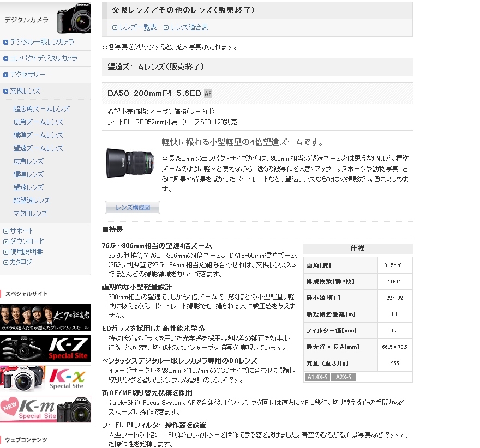Click the 新AF/MF切り替え機構を採用 feature heading
Image resolution: width=480 pixels, height=448 pixels.
point(147,393)
